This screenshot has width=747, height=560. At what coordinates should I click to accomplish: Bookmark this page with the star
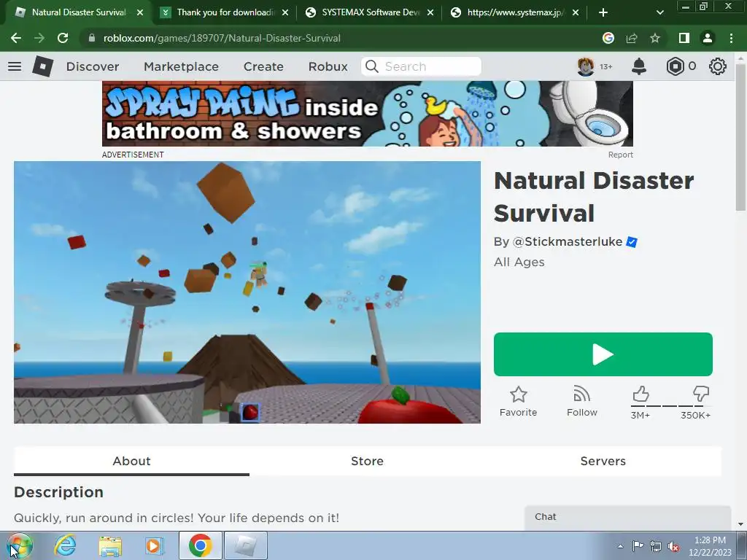[x=655, y=38]
